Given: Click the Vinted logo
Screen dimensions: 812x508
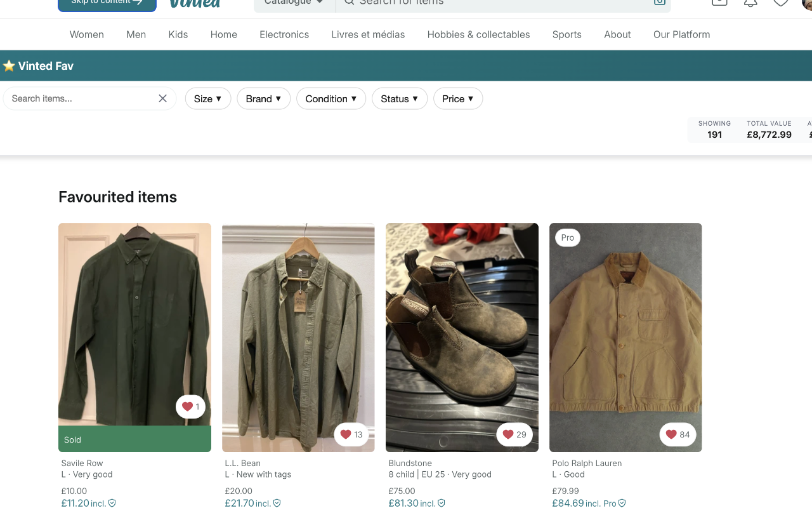Looking at the screenshot, I should click(195, 3).
